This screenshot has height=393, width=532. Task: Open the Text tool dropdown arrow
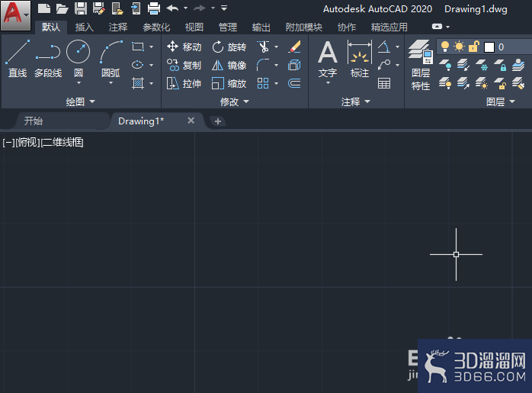click(328, 83)
